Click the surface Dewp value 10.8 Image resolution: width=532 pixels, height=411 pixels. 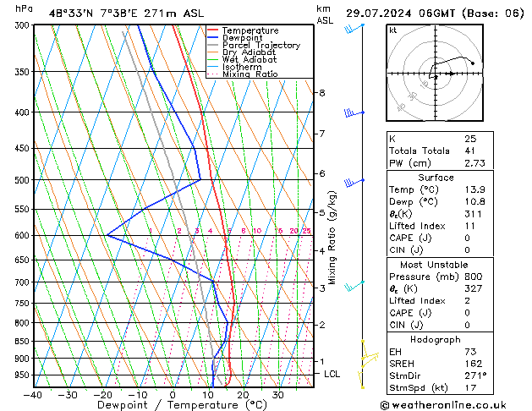pyautogui.click(x=474, y=202)
